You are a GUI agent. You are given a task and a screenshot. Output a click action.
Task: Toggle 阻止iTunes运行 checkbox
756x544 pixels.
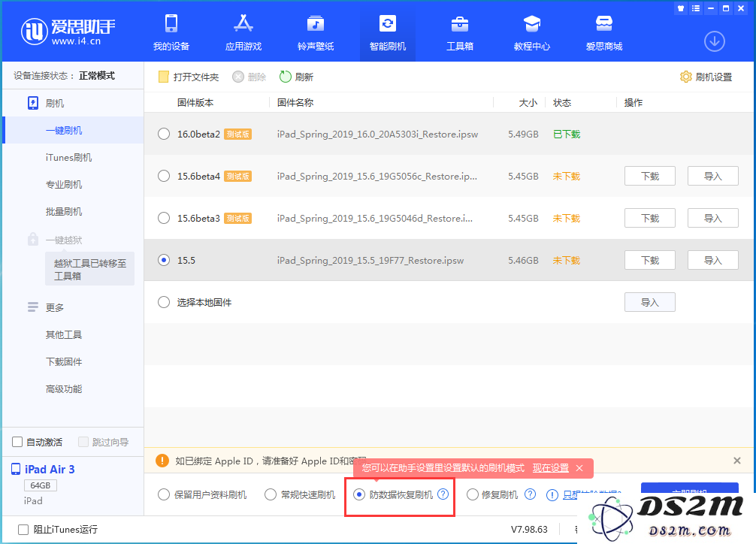click(x=23, y=530)
